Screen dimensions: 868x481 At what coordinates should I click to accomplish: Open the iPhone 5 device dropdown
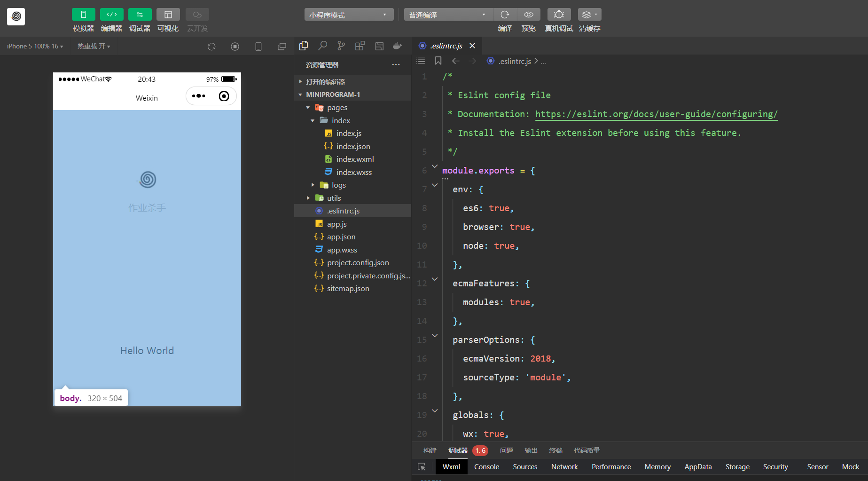pos(35,46)
